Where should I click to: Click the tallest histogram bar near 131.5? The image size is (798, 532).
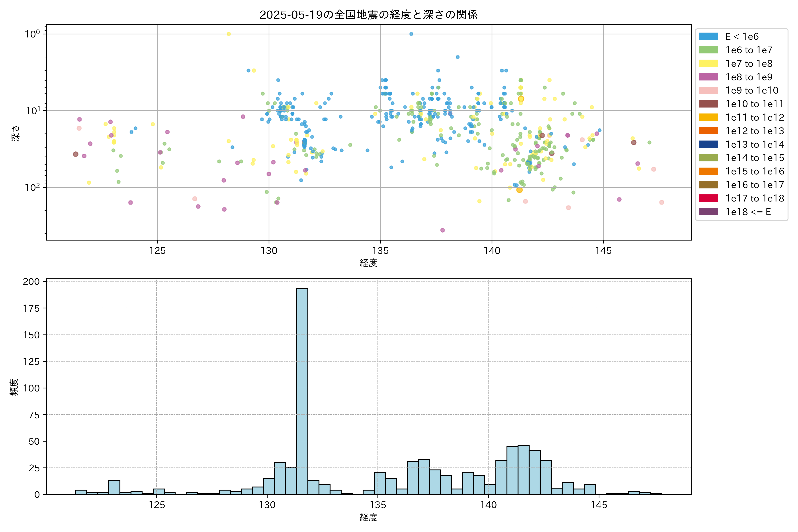point(302,390)
